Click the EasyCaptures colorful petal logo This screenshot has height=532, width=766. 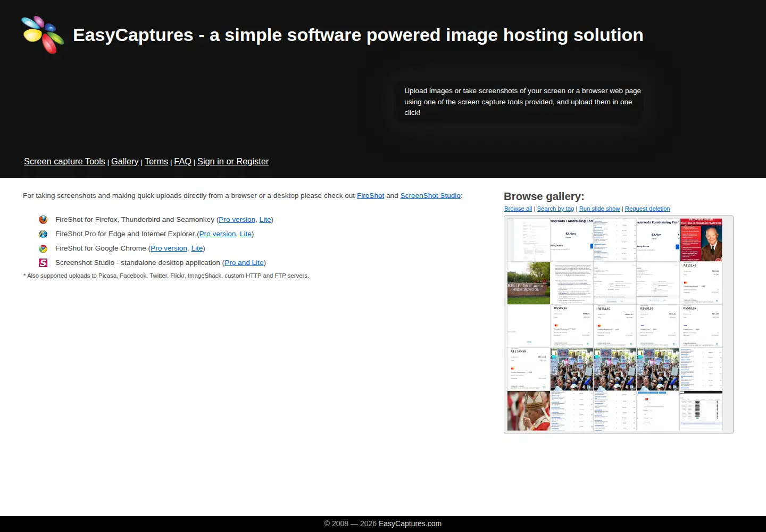point(43,35)
